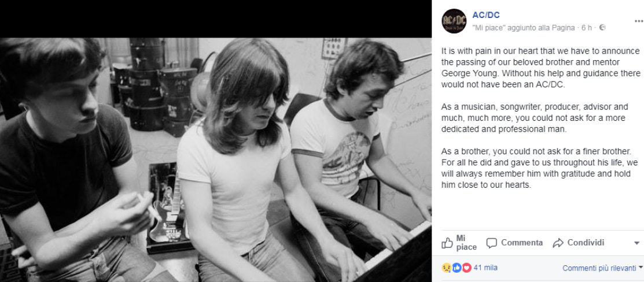Open Commenti più rilevanti sort dropdown
644x282 pixels.
[602, 268]
